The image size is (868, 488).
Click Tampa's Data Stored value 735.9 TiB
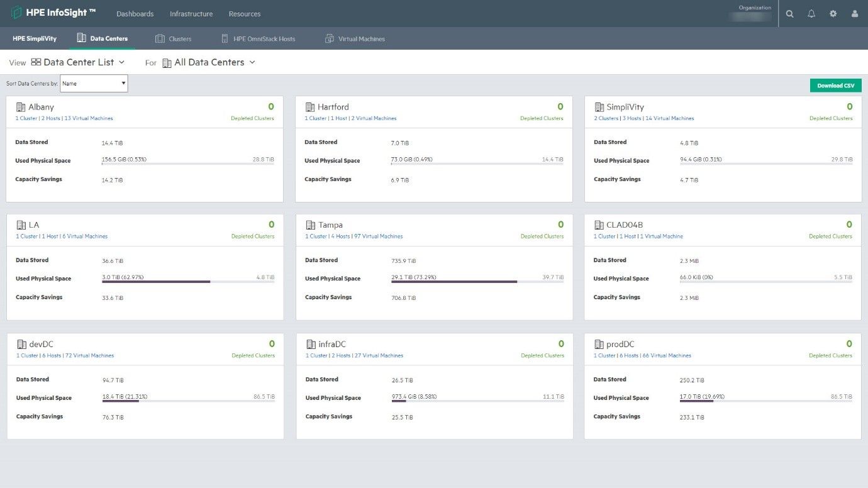coord(403,261)
